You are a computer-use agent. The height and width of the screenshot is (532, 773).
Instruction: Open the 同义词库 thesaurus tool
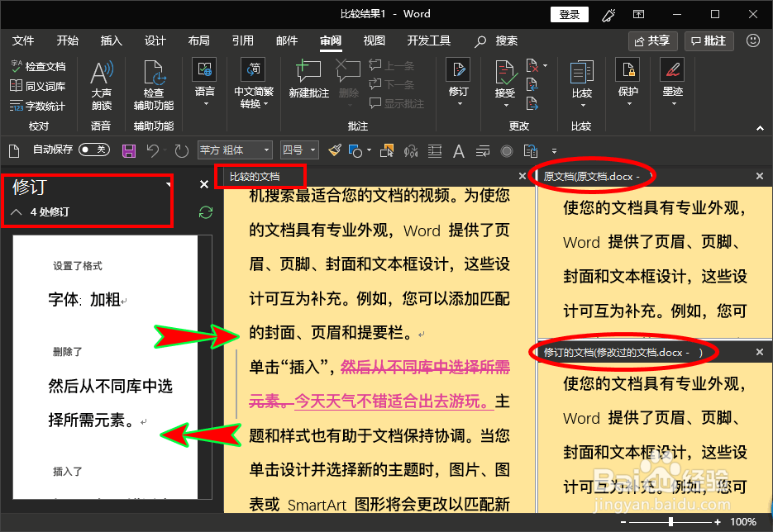[x=37, y=84]
